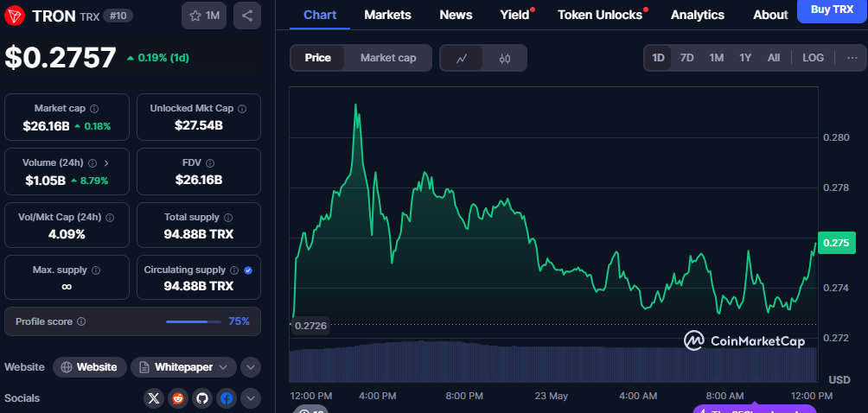Set chart range to 1Y

[x=745, y=58]
